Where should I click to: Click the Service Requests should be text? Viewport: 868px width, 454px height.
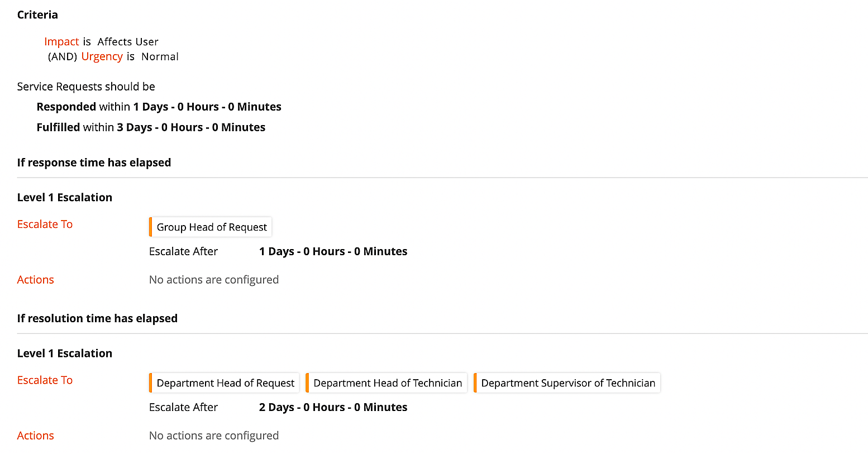tap(86, 87)
